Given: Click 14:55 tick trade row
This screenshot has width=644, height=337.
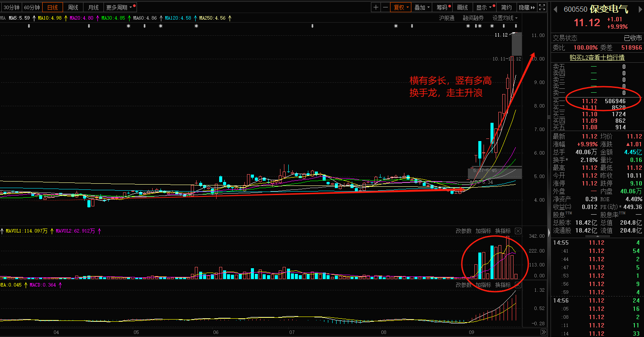Looking at the screenshot, I should point(597,243).
